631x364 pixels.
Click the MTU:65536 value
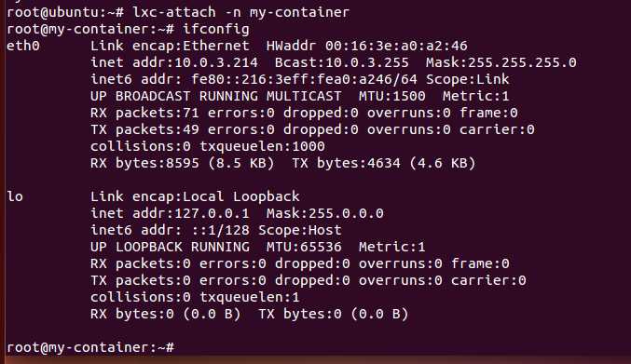click(304, 247)
